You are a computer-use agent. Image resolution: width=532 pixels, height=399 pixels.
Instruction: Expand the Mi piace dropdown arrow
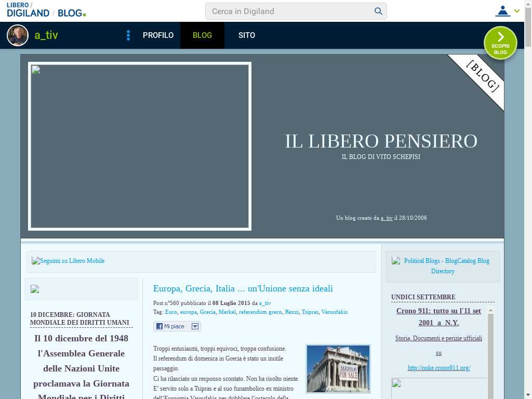click(195, 326)
